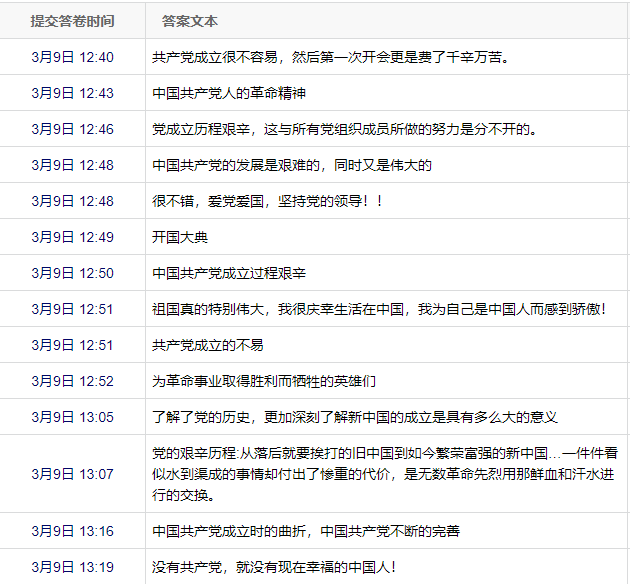Click the 3月9日 13:05 timestamp
Viewport: 630px width, 584px height.
coord(72,417)
